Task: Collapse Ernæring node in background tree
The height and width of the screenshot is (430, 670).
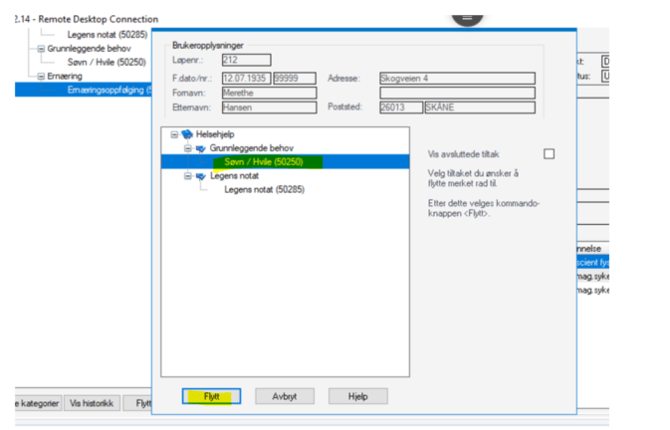Action: 41,76
